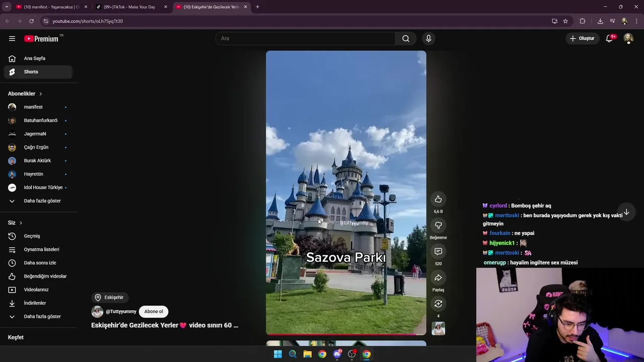The height and width of the screenshot is (362, 644).
Task: Go back in browser history
Action: [7, 21]
